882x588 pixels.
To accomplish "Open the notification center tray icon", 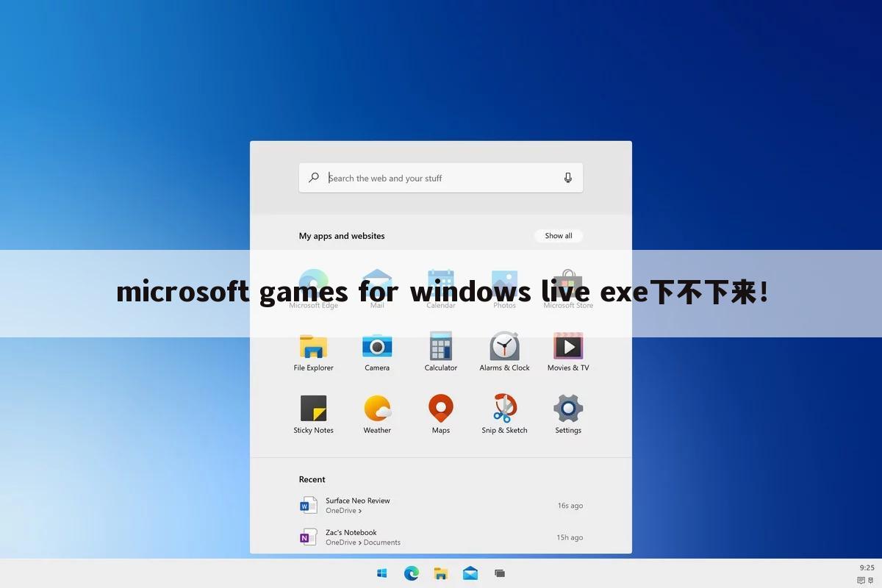I will pos(861,581).
